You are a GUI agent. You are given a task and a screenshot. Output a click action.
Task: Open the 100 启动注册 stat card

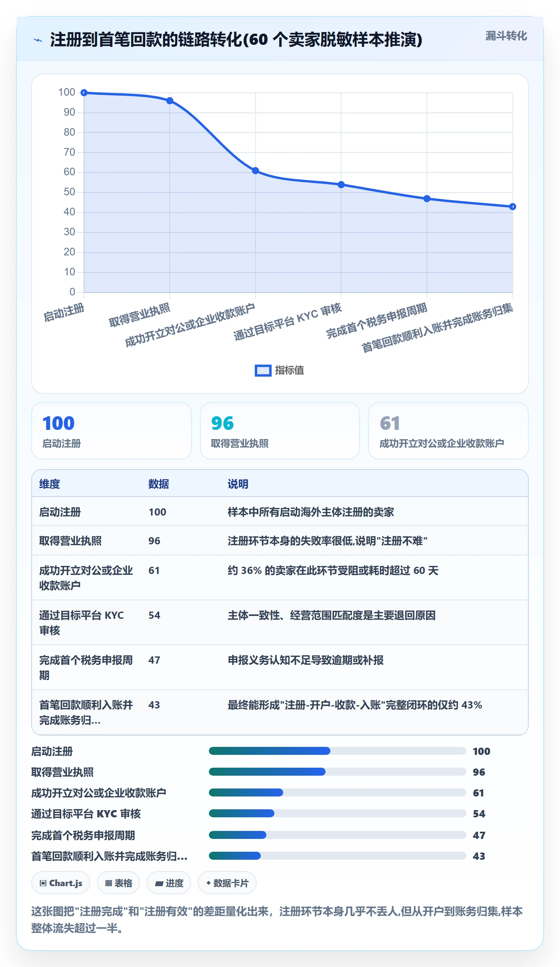pyautogui.click(x=112, y=431)
